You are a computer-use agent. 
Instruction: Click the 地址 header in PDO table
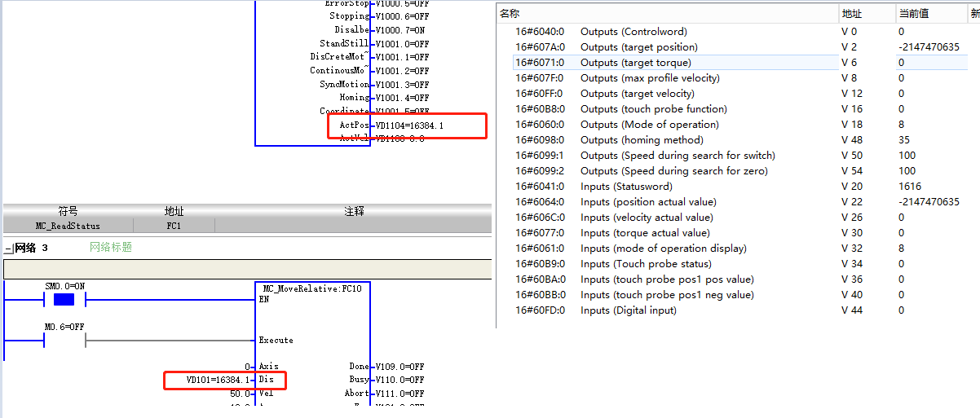coord(867,14)
